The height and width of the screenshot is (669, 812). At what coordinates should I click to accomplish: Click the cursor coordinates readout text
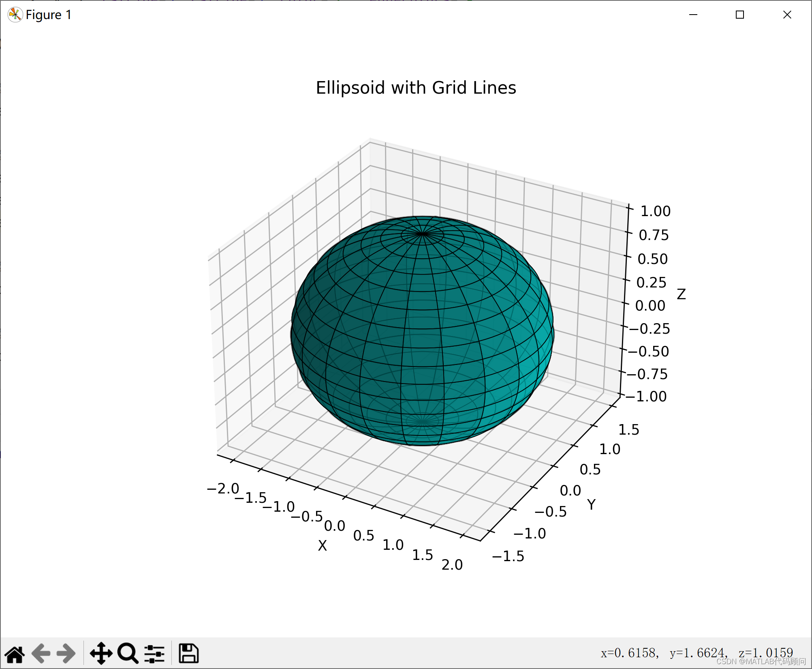coord(697,652)
